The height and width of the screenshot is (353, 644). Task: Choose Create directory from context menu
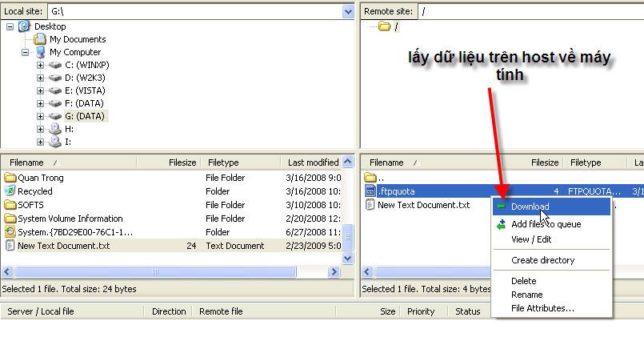[x=551, y=260]
